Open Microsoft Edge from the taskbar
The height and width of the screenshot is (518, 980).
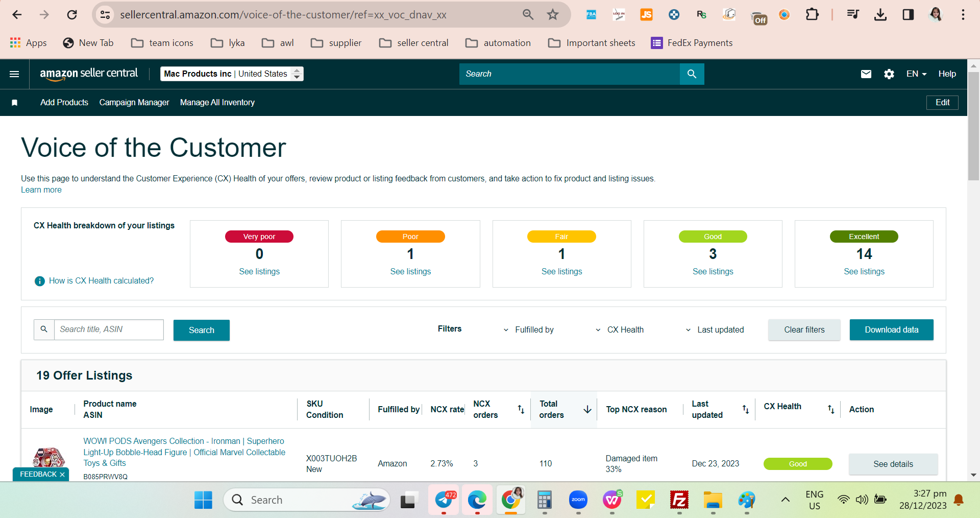477,500
